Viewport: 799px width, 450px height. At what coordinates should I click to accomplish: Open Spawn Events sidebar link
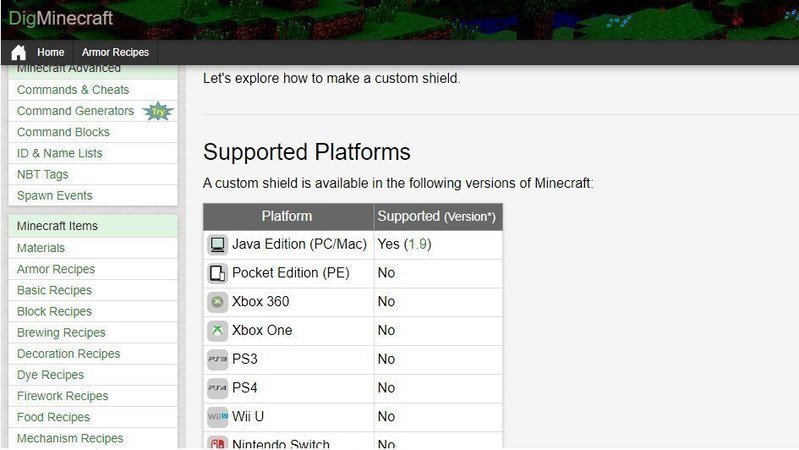click(55, 196)
